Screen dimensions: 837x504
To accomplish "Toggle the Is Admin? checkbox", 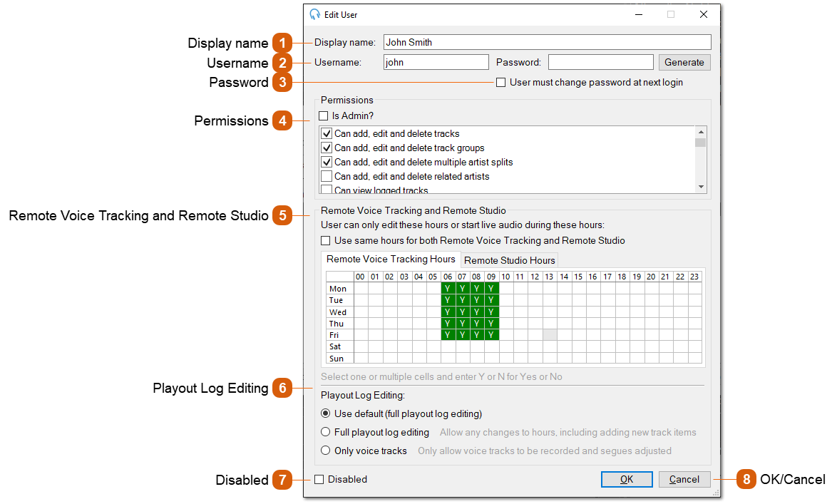I will (x=324, y=115).
